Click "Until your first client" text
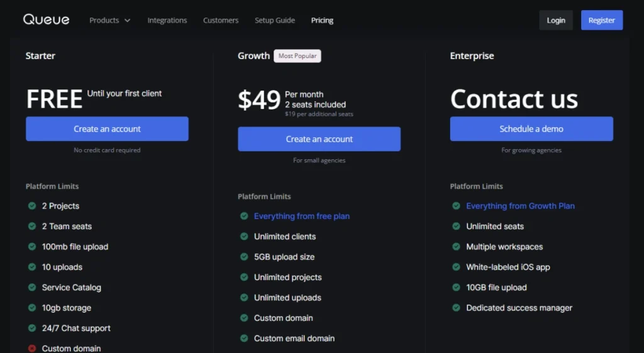The height and width of the screenshot is (353, 644). (125, 93)
